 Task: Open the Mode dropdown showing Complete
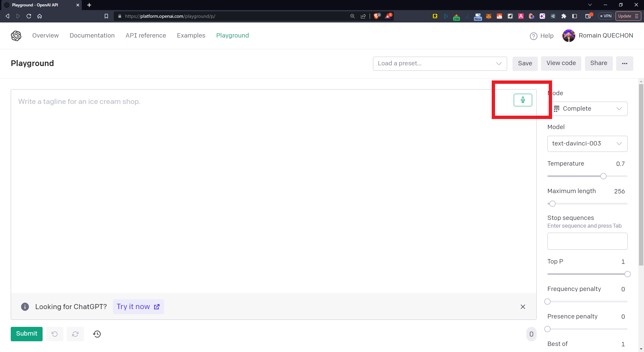[x=587, y=109]
